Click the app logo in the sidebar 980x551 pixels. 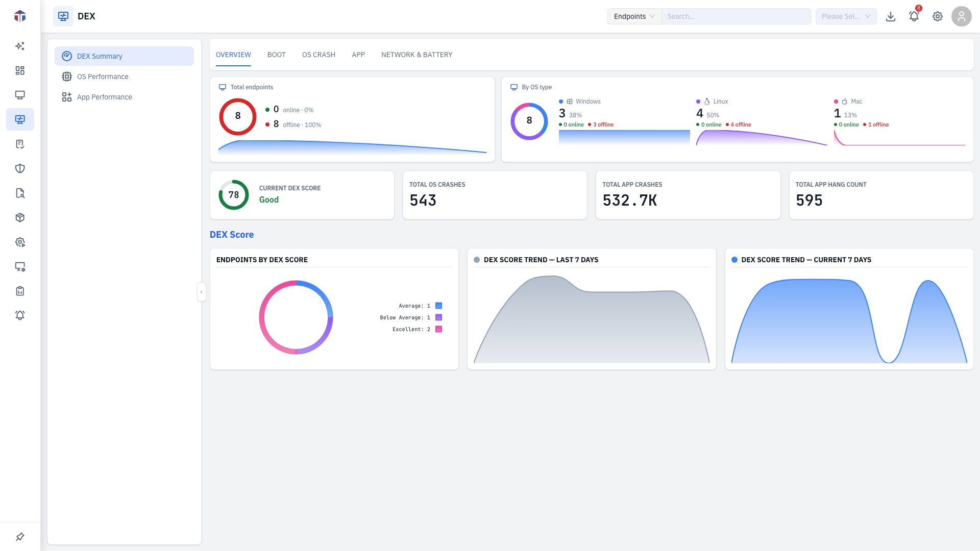click(x=20, y=16)
